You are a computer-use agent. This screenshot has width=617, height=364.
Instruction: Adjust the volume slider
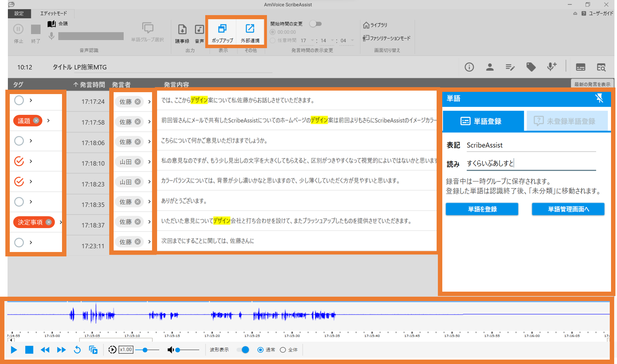(187, 350)
